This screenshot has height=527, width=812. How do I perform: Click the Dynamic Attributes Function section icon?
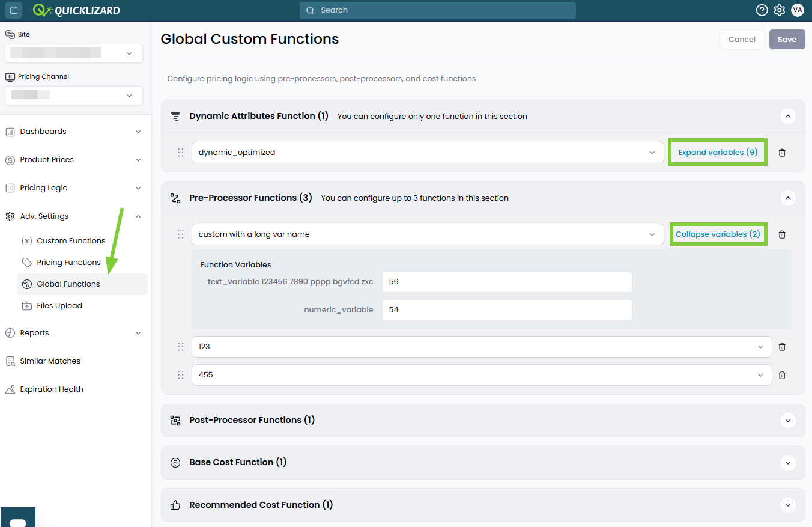click(x=175, y=117)
